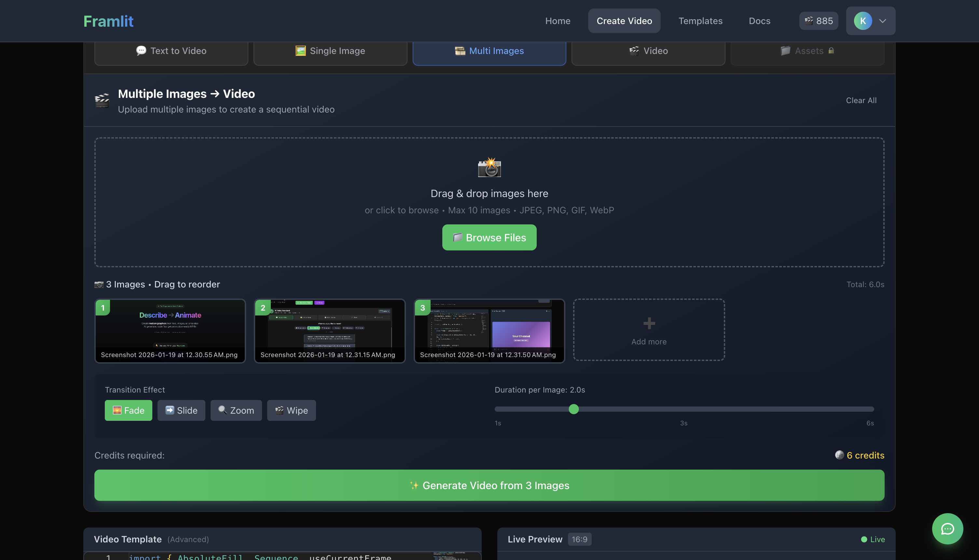Image resolution: width=979 pixels, height=560 pixels.
Task: Select the second screenshot thumbnail
Action: click(x=329, y=330)
